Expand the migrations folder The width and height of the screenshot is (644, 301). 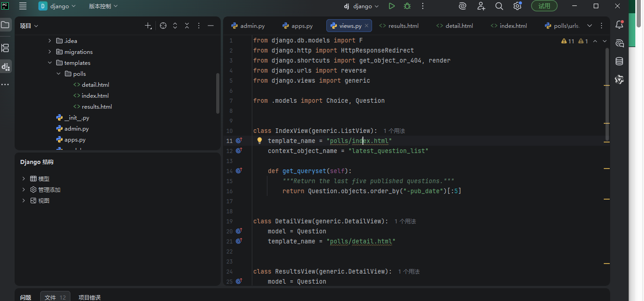click(50, 52)
